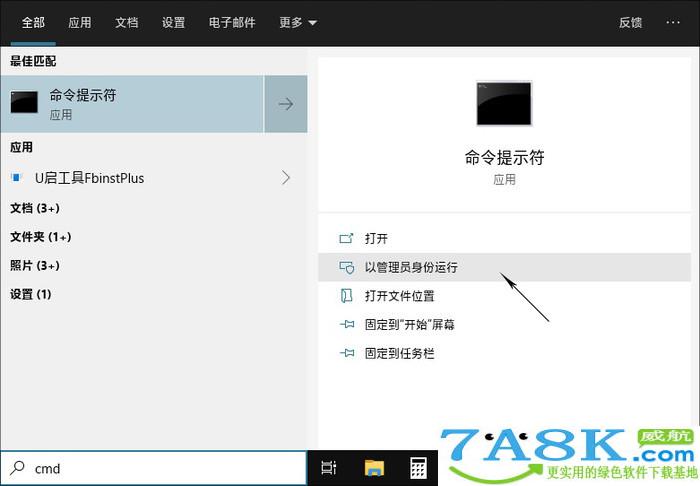Click the large Command Prompt preview thumbnail
Viewport: 700px width, 486px height.
(504, 103)
